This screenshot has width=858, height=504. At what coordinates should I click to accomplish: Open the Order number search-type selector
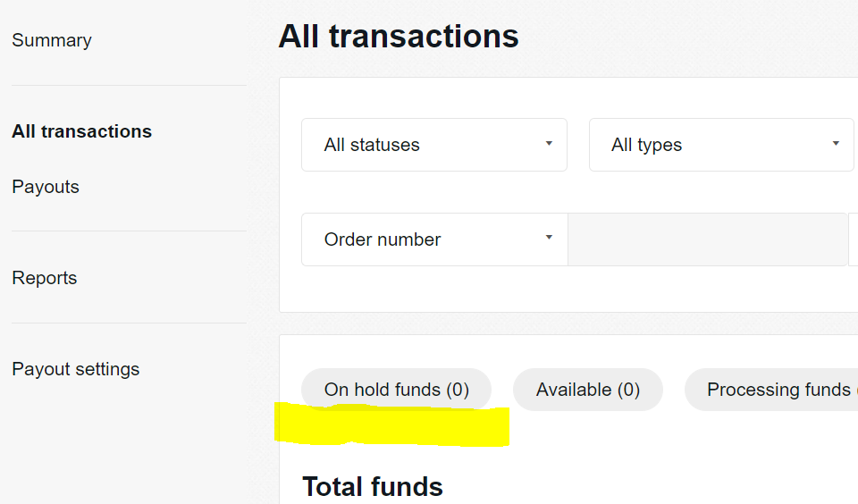(x=433, y=239)
